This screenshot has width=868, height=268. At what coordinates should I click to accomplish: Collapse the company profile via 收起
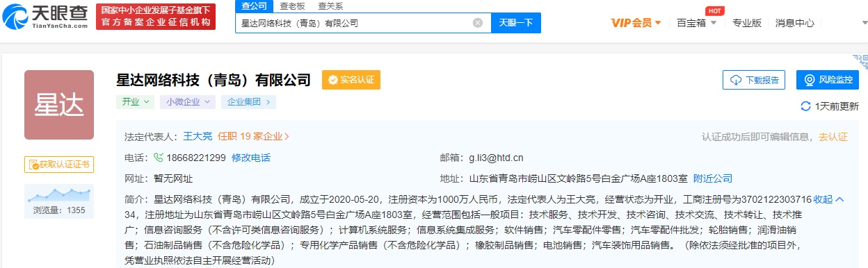click(x=829, y=199)
